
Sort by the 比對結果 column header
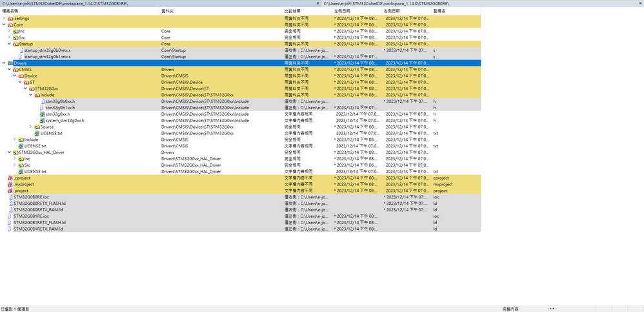pyautogui.click(x=307, y=11)
